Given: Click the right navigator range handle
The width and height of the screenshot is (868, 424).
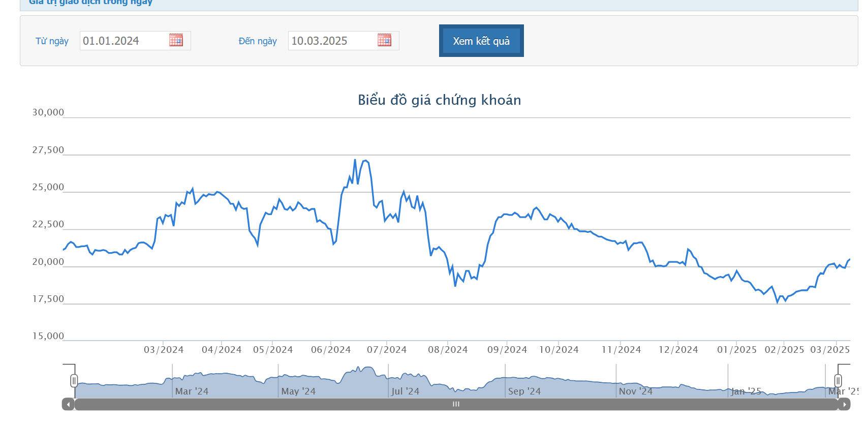Looking at the screenshot, I should pyautogui.click(x=838, y=380).
